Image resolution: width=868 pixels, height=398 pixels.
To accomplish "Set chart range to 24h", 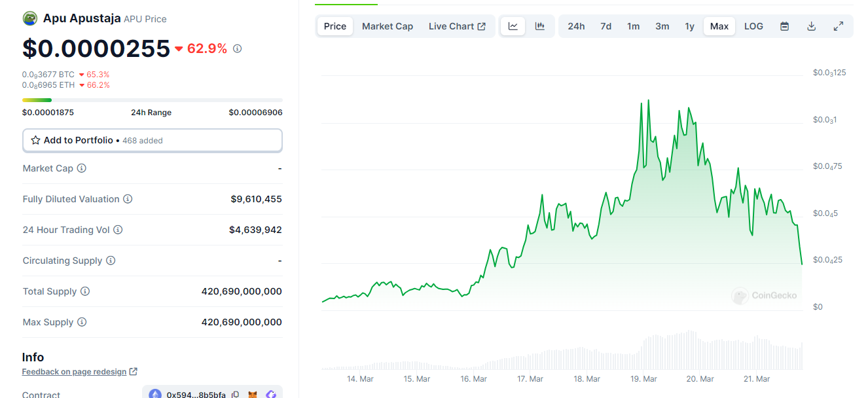I will tap(576, 26).
